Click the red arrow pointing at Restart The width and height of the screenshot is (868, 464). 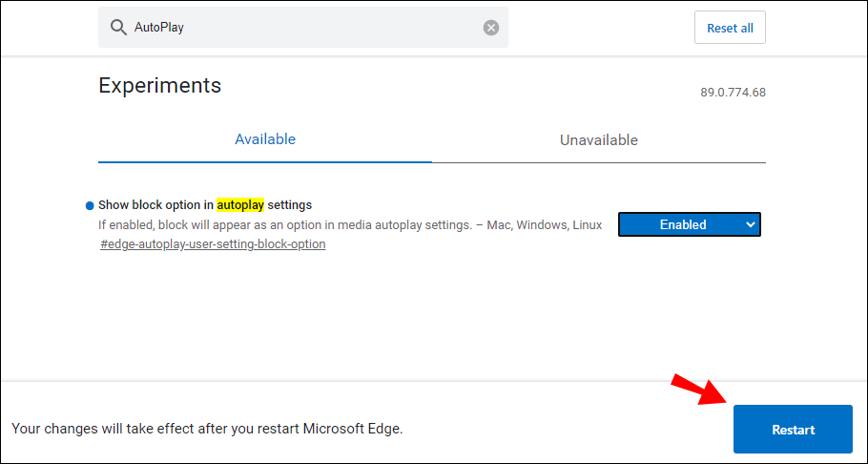(695, 391)
